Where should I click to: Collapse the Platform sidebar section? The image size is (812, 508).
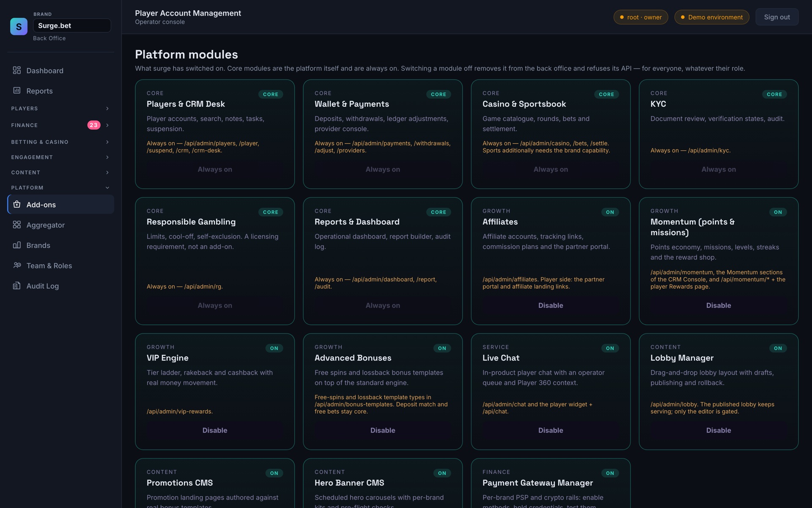pos(60,188)
